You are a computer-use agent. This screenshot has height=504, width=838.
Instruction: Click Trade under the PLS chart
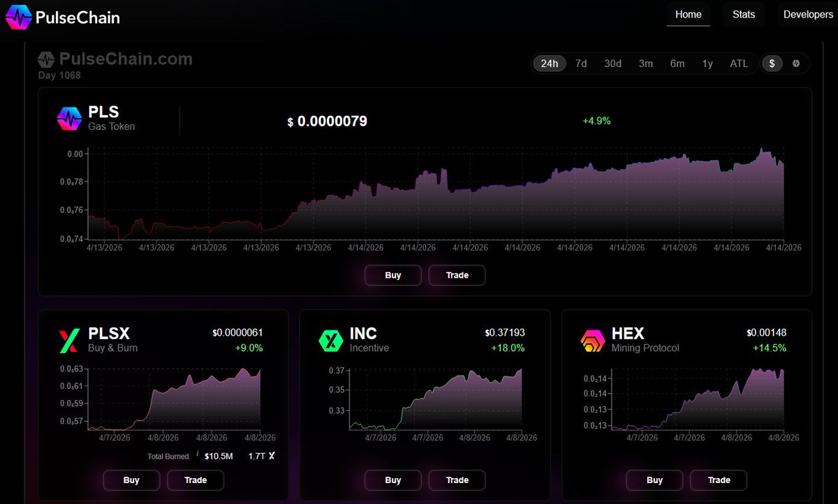tap(457, 275)
